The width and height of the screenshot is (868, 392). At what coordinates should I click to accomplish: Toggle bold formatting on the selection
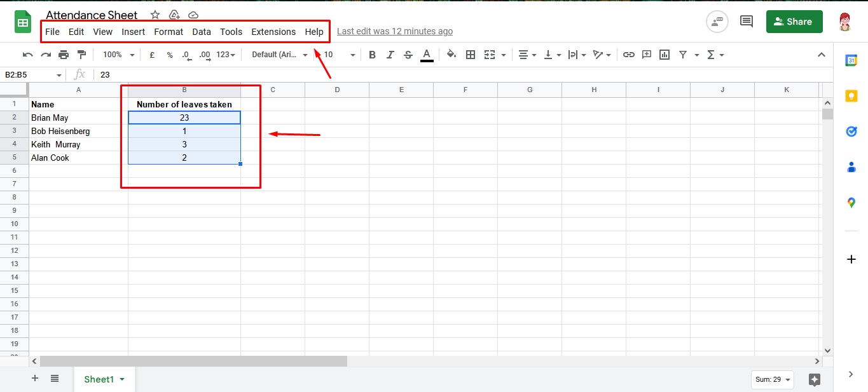372,55
